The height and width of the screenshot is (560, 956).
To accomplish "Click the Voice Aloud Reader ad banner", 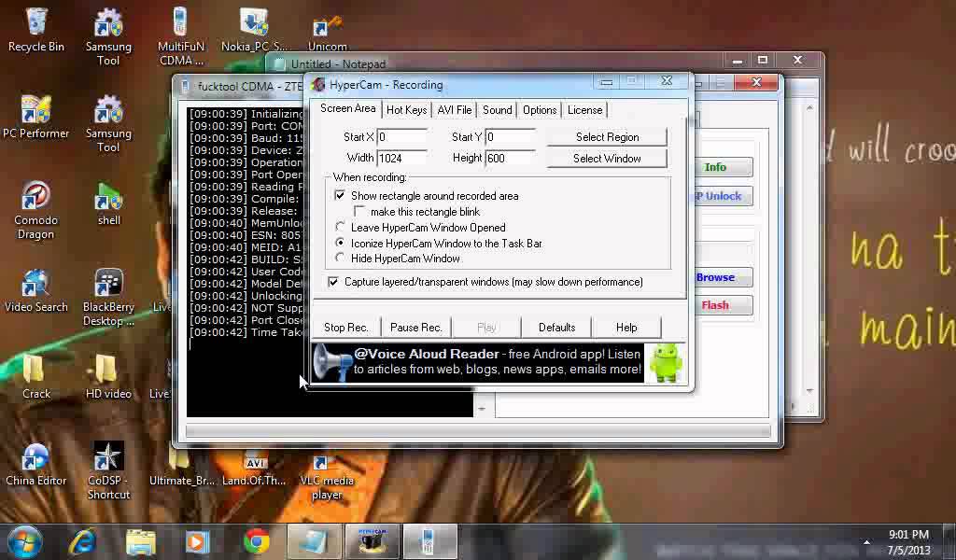I will pos(499,362).
